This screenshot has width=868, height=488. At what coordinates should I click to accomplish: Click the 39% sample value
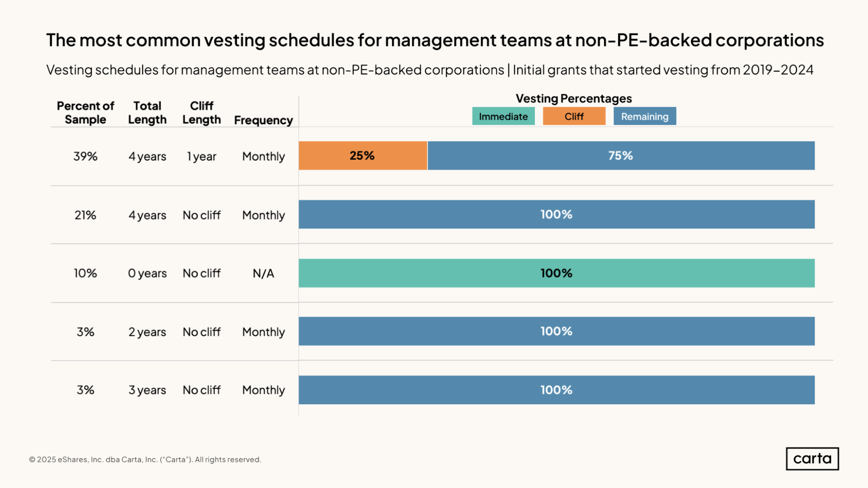(x=86, y=156)
